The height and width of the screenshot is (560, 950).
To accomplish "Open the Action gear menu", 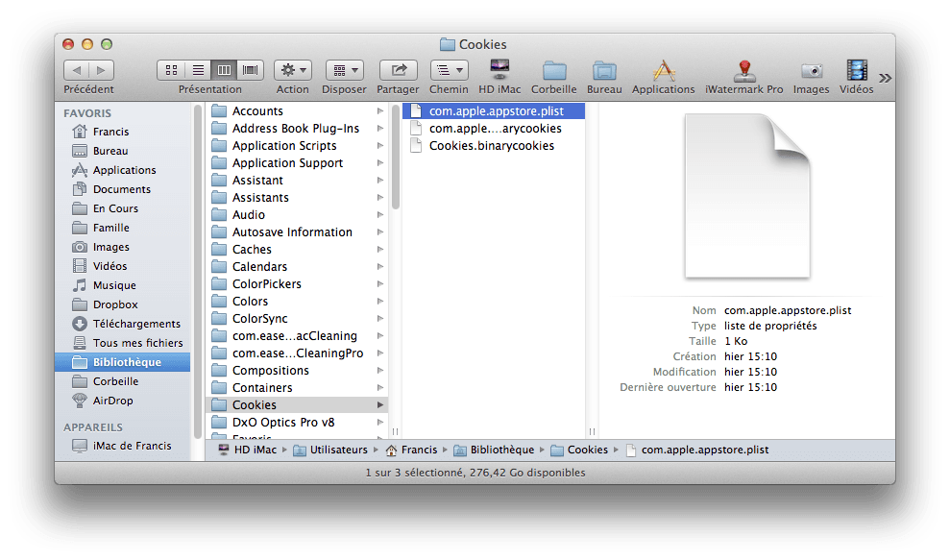I will click(x=293, y=70).
